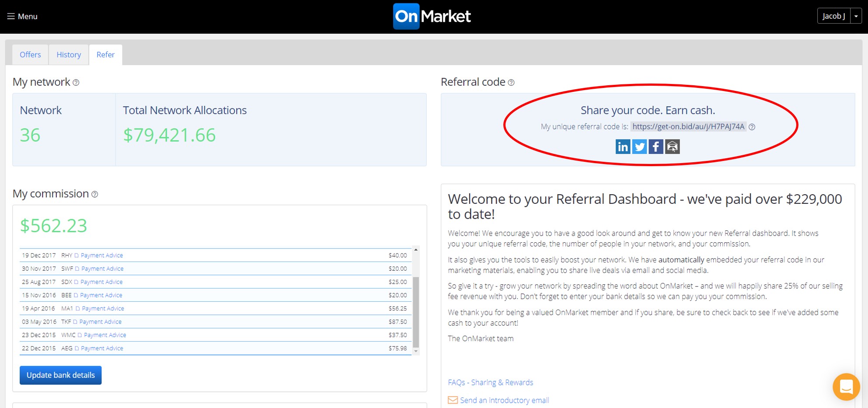868x408 pixels.
Task: Open SWF Payment Advice from 30 Nov 2017
Action: [102, 269]
